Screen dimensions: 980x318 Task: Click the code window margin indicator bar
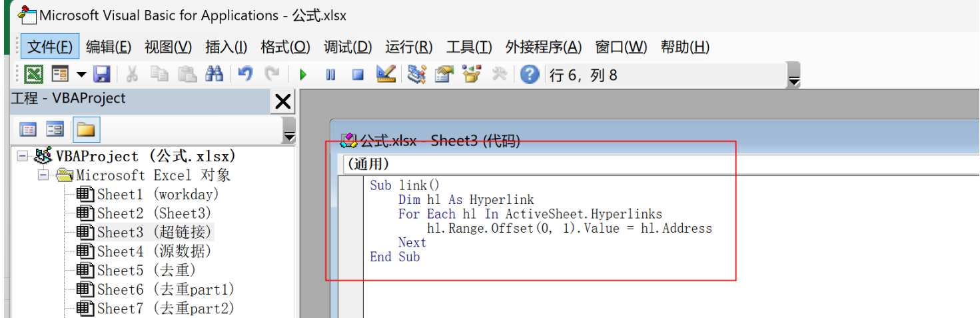[350, 247]
